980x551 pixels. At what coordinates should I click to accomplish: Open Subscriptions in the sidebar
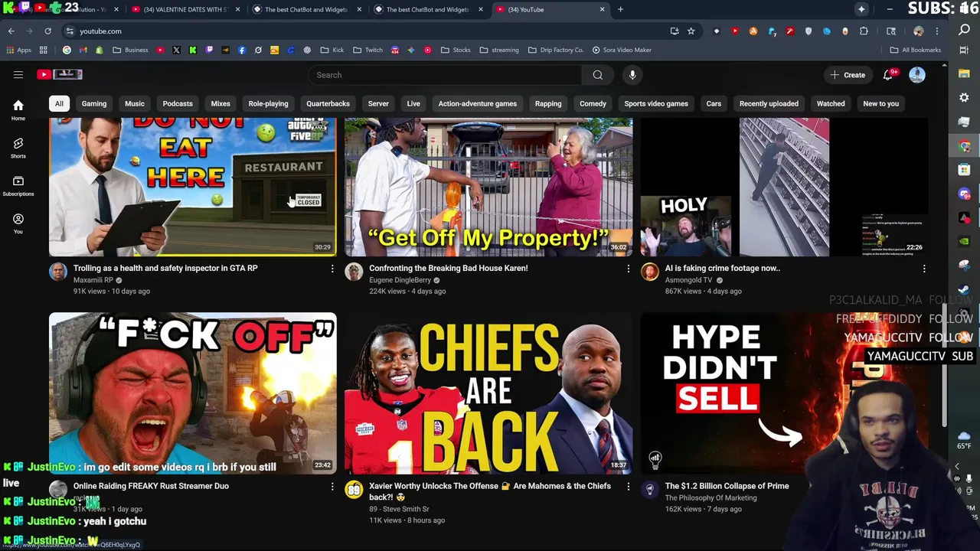pos(18,186)
